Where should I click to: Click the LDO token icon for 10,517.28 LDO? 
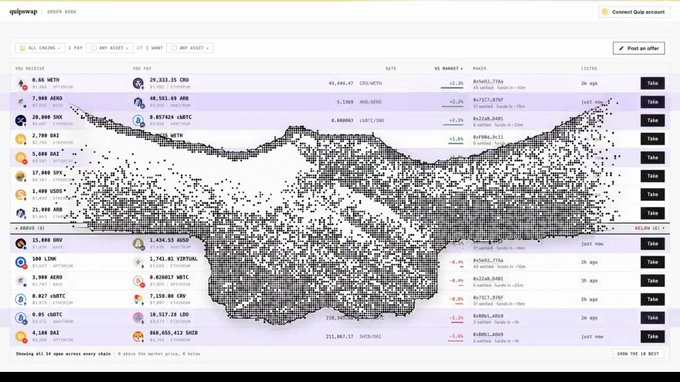click(138, 318)
